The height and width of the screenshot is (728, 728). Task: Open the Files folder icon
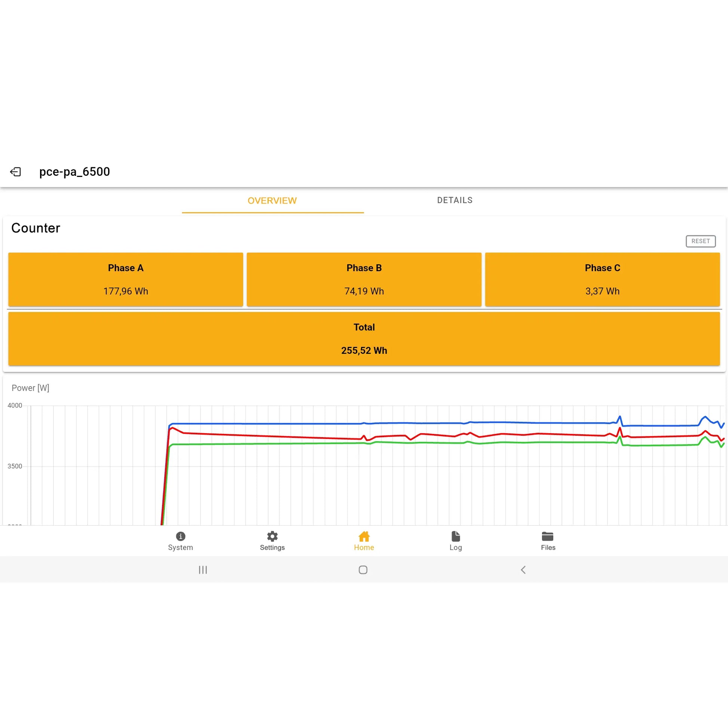point(548,536)
